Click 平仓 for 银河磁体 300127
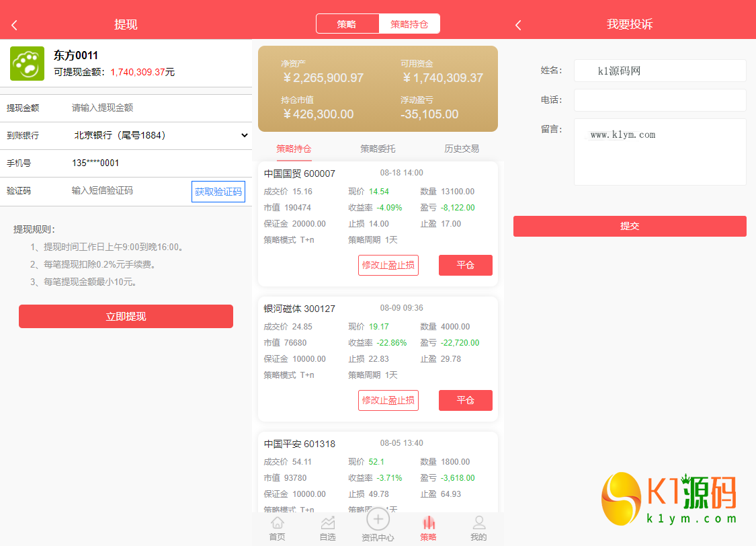Viewport: 756px width, 546px height. (x=465, y=400)
